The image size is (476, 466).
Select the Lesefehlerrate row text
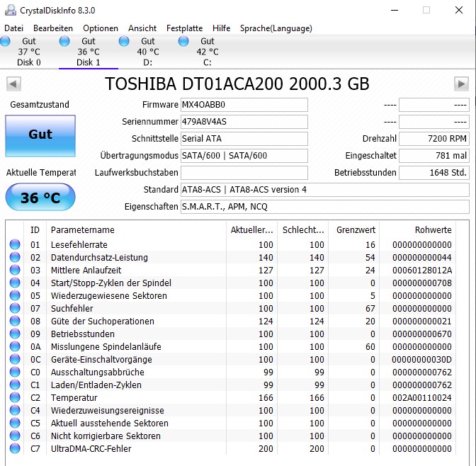(x=79, y=245)
